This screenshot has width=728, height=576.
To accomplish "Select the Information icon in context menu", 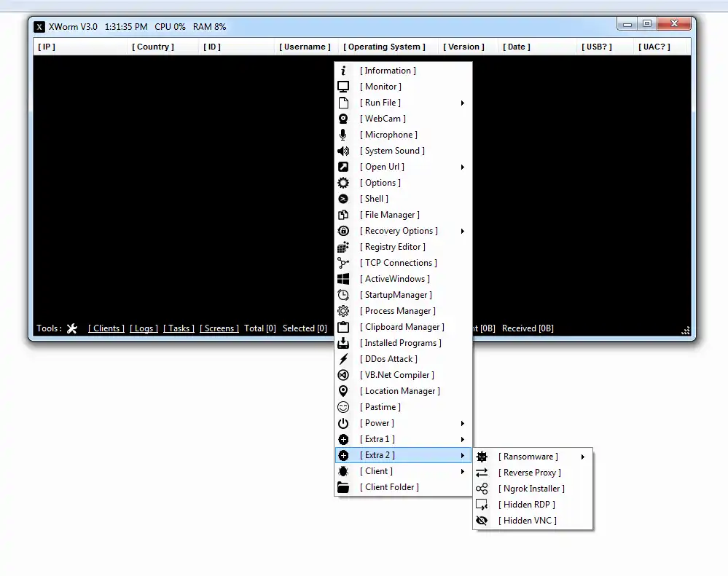I will (343, 71).
